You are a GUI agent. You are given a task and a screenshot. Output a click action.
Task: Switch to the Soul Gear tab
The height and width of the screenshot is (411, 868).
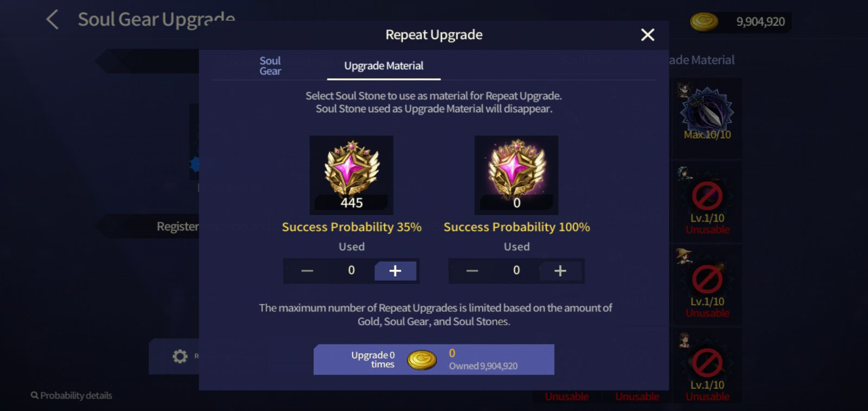pos(270,66)
